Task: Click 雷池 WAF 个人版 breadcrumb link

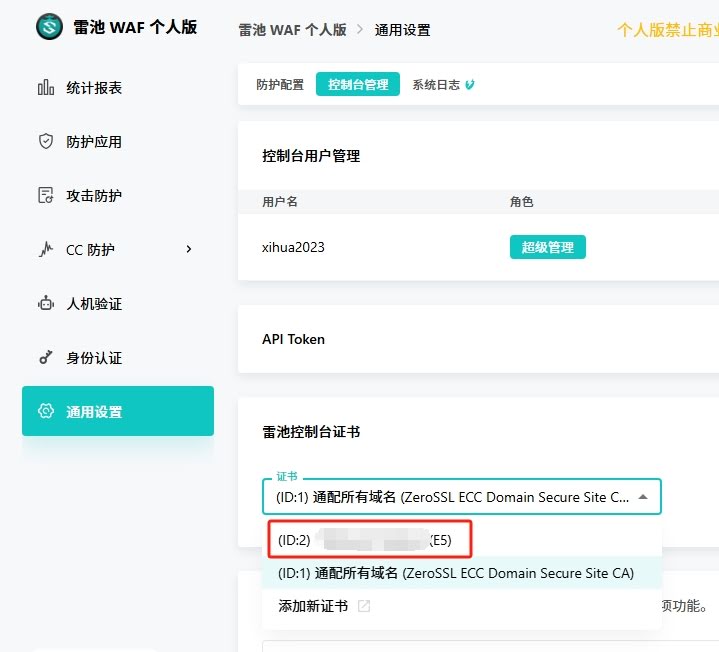Action: (x=292, y=30)
